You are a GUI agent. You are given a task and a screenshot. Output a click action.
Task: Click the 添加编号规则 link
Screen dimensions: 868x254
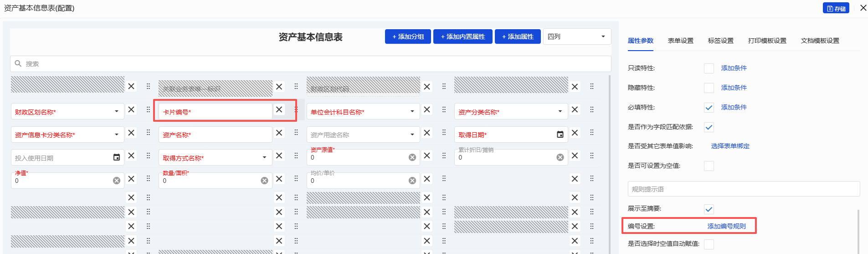726,226
